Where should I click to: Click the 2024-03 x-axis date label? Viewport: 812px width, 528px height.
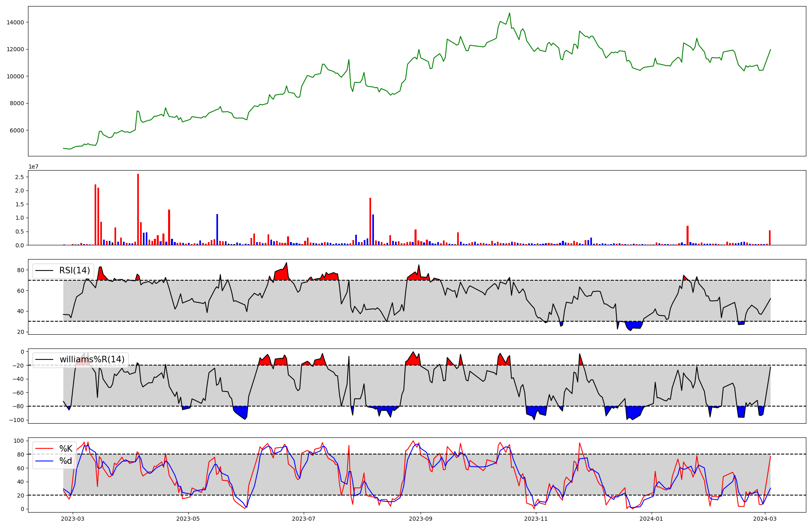pyautogui.click(x=765, y=519)
